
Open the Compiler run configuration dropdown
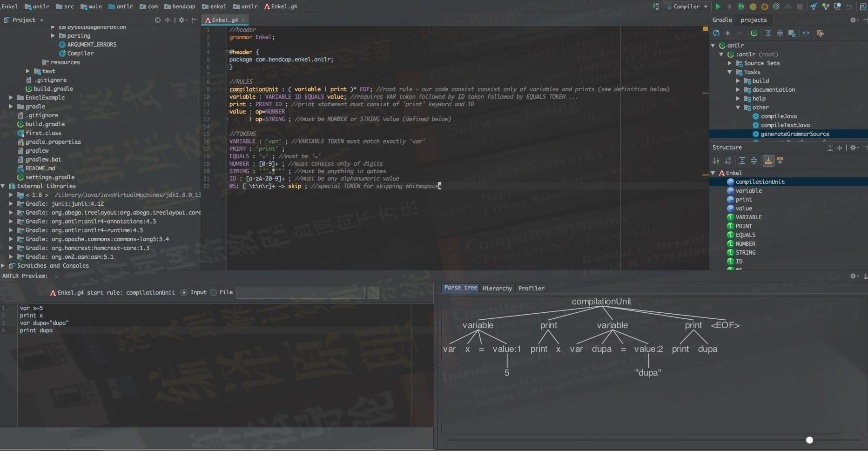coord(687,7)
